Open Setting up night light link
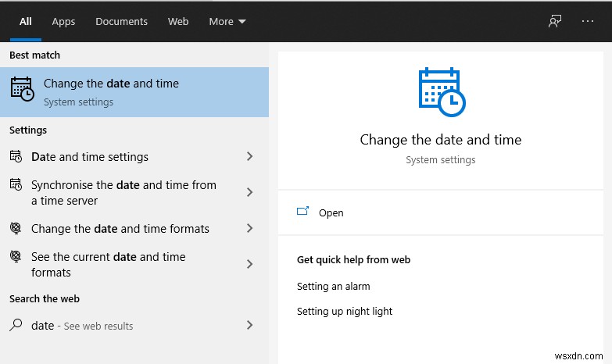612x364 pixels. point(345,312)
